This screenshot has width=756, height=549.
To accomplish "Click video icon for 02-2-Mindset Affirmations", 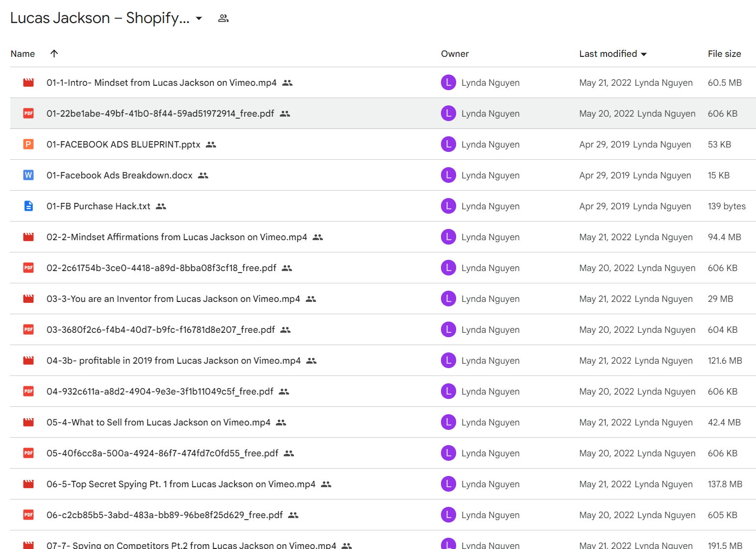I will click(x=28, y=237).
